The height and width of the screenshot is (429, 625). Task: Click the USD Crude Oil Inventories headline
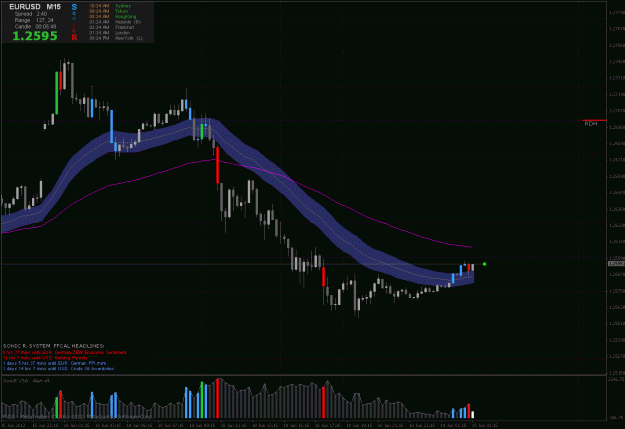58,369
